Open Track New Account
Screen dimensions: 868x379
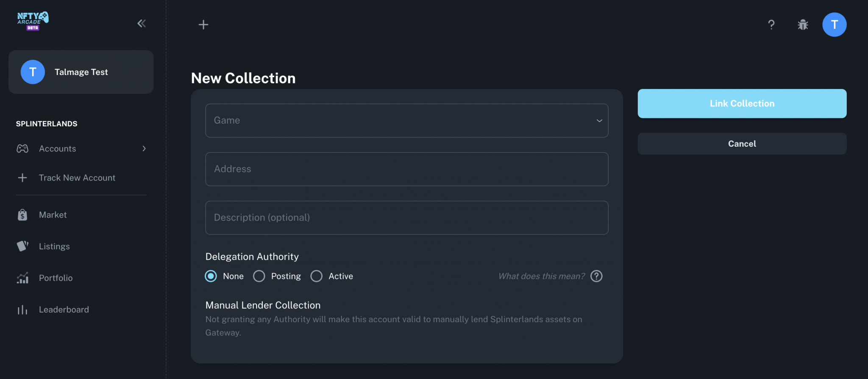pos(77,178)
